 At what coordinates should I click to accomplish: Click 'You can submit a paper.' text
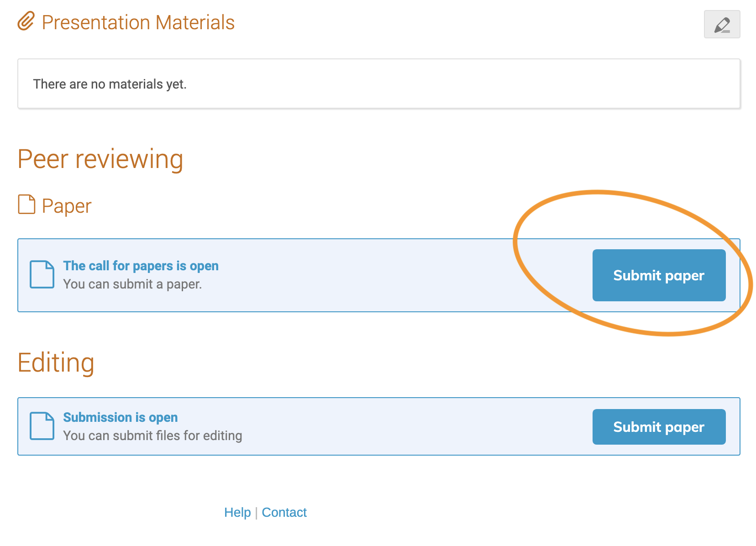click(132, 284)
